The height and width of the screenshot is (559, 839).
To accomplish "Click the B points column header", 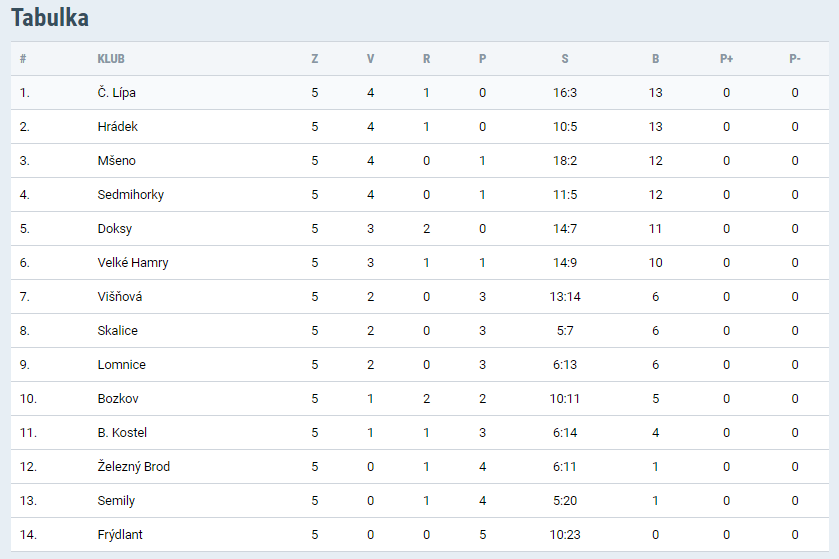I will (656, 59).
